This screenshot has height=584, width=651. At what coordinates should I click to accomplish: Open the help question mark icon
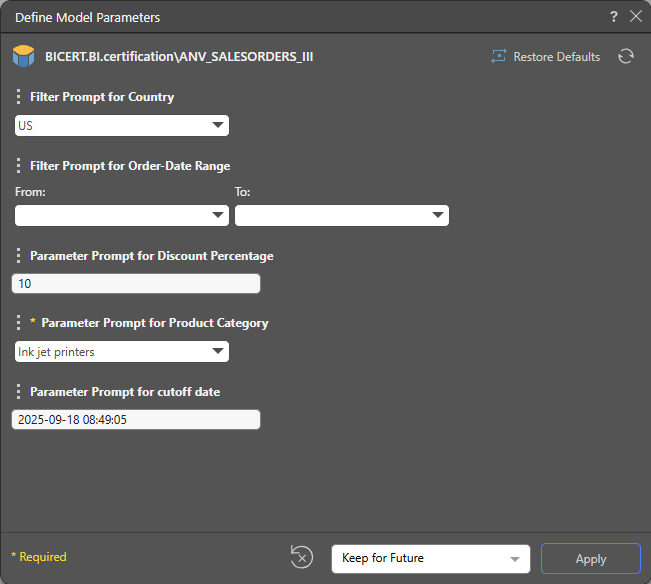tap(613, 17)
